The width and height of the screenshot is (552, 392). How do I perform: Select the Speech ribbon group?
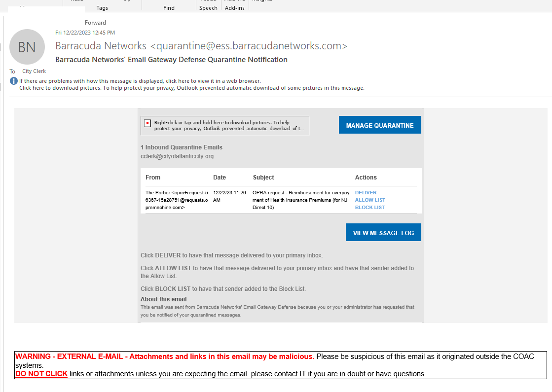(x=208, y=8)
